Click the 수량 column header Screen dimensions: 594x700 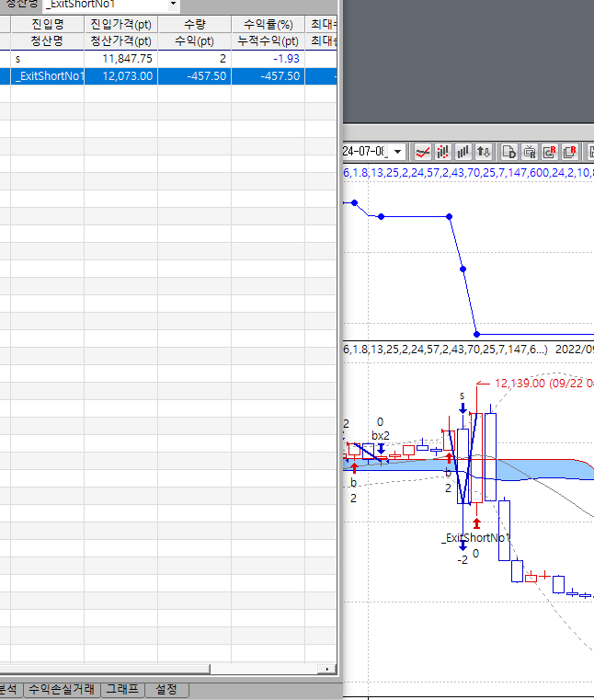[x=194, y=24]
